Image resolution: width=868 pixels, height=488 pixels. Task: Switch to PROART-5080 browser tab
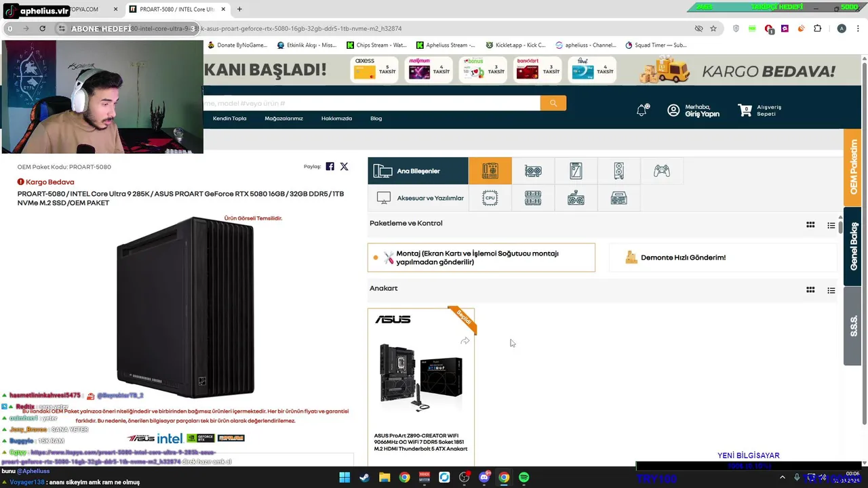pyautogui.click(x=177, y=9)
